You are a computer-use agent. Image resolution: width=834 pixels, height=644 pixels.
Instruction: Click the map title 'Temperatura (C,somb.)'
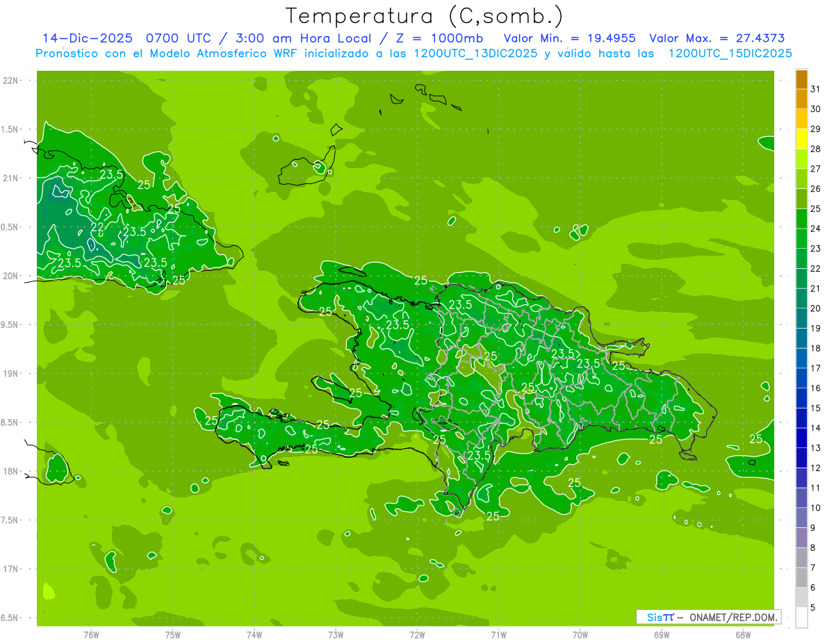pyautogui.click(x=424, y=16)
